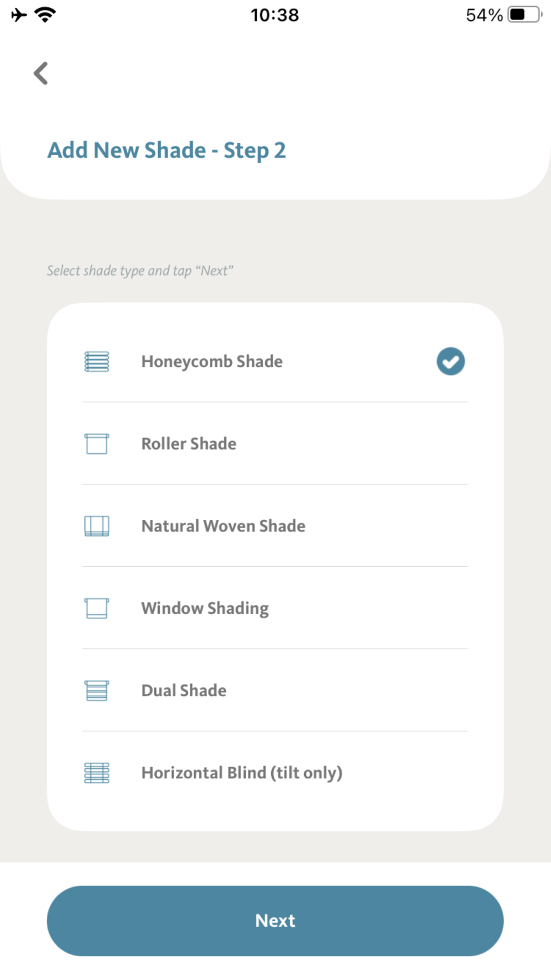Toggle the Honeycomb Shade checkmark
Screen dimensions: 551x980
point(451,362)
